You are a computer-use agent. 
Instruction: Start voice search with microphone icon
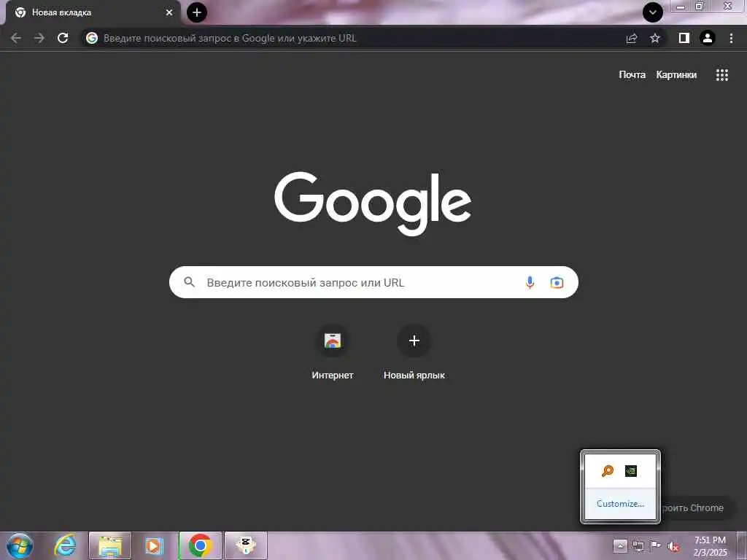point(530,282)
